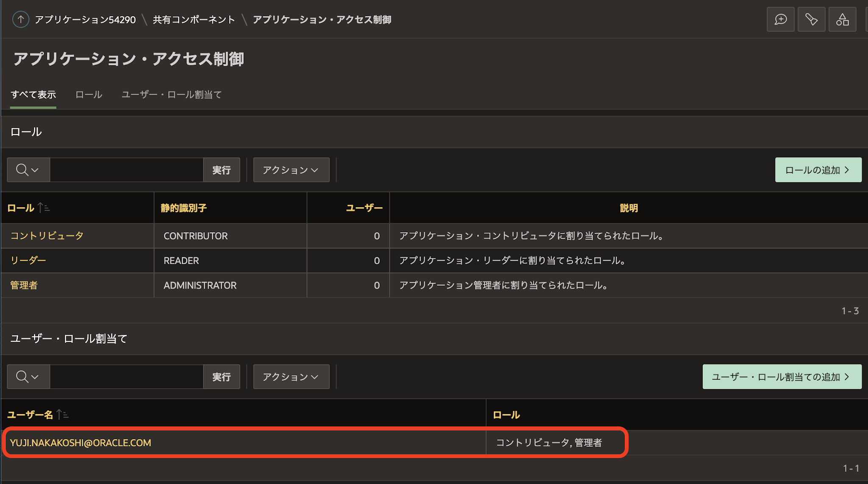The image size is (868, 484).
Task: Open YUJI.NAKAKOSHI@ORACLE.COM user link
Action: tap(81, 442)
